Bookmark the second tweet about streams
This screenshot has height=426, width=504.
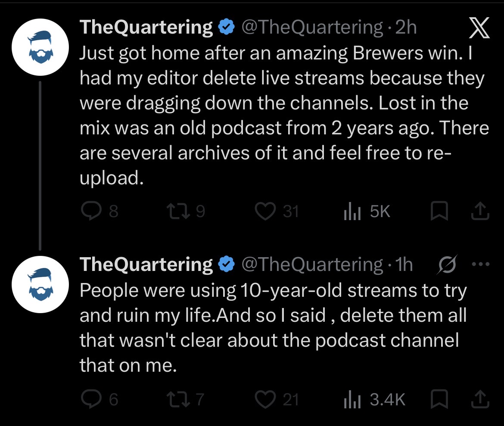439,399
